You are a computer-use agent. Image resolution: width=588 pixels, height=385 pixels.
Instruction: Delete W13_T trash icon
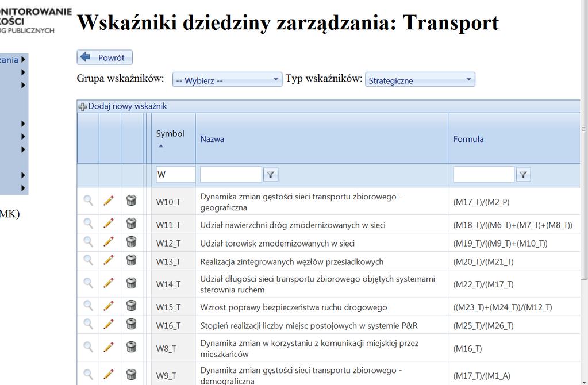click(131, 260)
